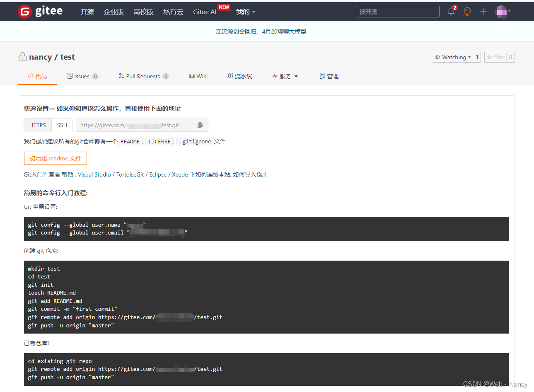The image size is (534, 392).
Task: Open the Visual Studio link
Action: tap(94, 174)
